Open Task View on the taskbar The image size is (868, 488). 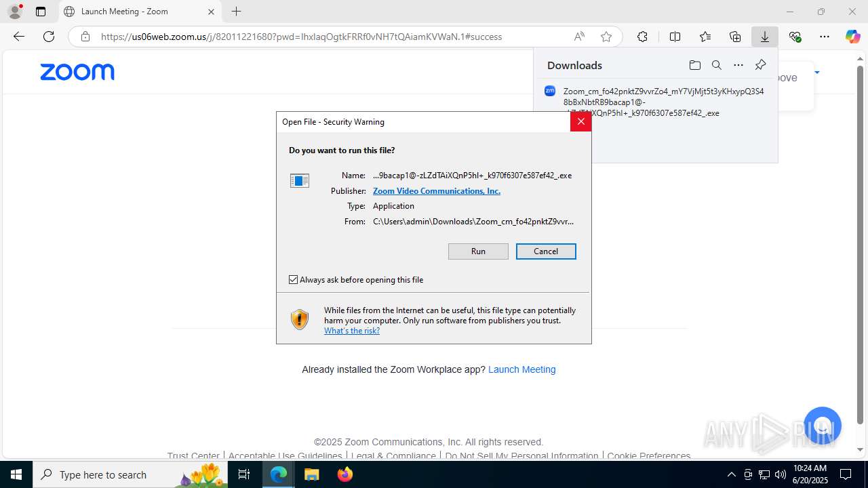[245, 474]
